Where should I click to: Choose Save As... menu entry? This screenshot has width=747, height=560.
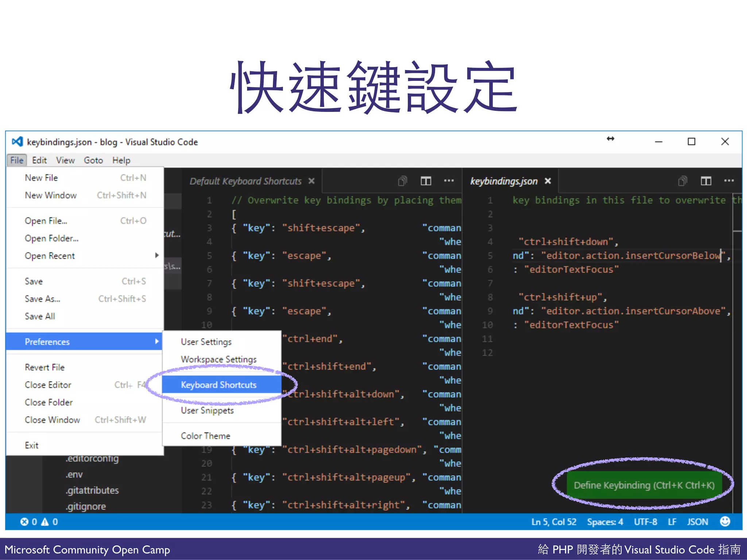click(x=85, y=299)
